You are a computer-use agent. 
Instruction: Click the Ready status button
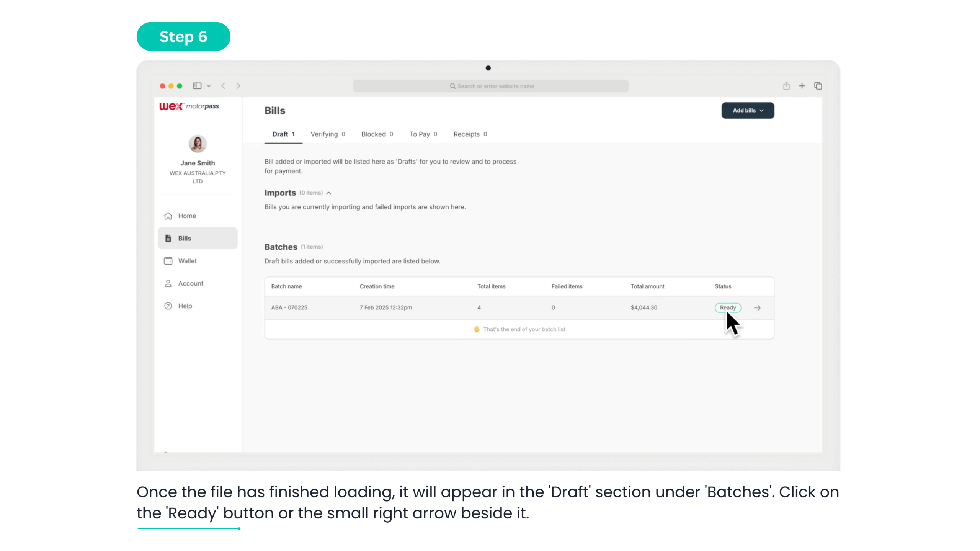[x=728, y=307]
